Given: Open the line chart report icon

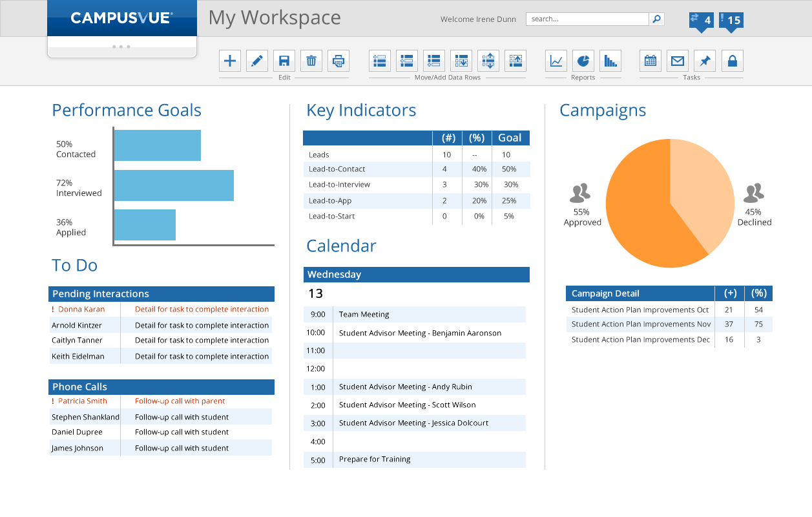Looking at the screenshot, I should [x=556, y=61].
